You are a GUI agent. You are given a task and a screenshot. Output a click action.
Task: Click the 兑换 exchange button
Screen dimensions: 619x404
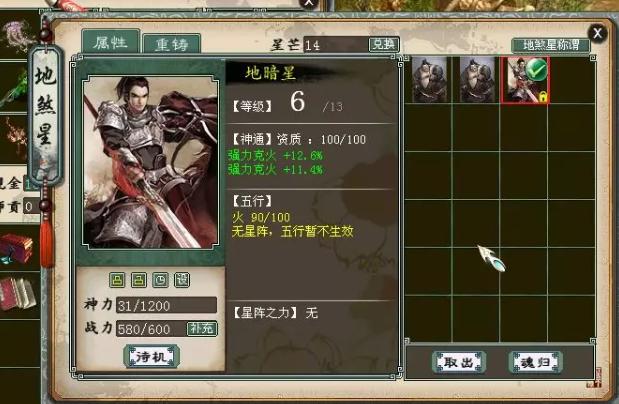tap(384, 44)
